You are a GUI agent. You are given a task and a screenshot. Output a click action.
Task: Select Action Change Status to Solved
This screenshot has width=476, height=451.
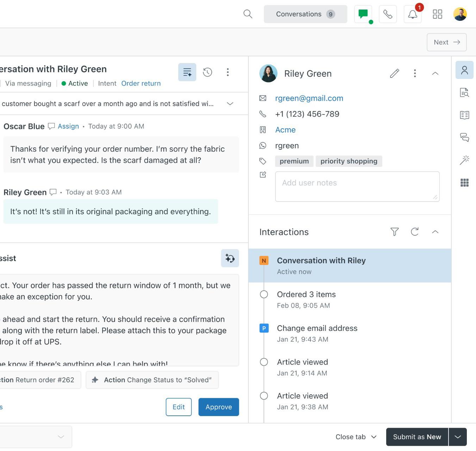pos(152,380)
